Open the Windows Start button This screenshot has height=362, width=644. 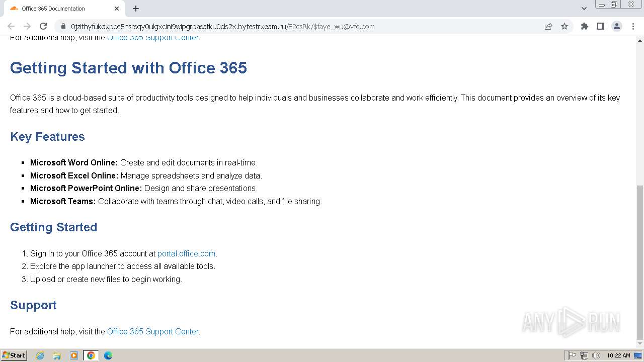14,355
